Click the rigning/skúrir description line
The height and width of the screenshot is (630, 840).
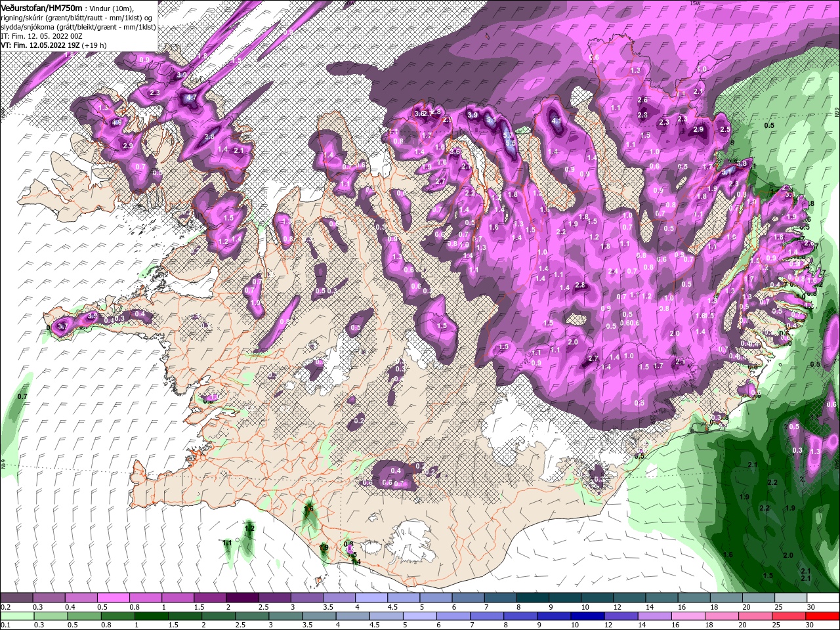(76, 18)
